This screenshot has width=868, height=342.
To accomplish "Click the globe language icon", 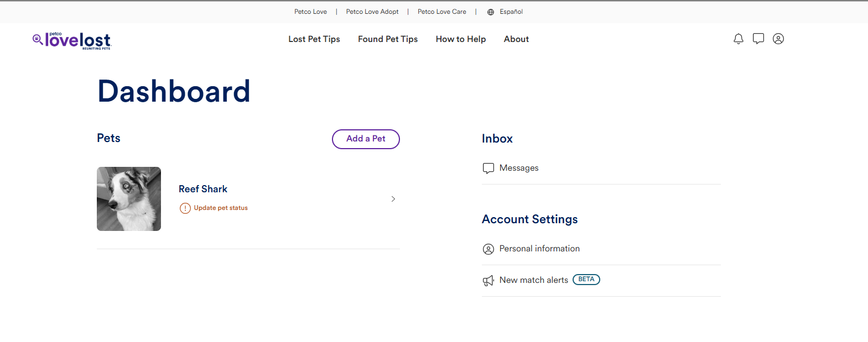I will (x=490, y=12).
